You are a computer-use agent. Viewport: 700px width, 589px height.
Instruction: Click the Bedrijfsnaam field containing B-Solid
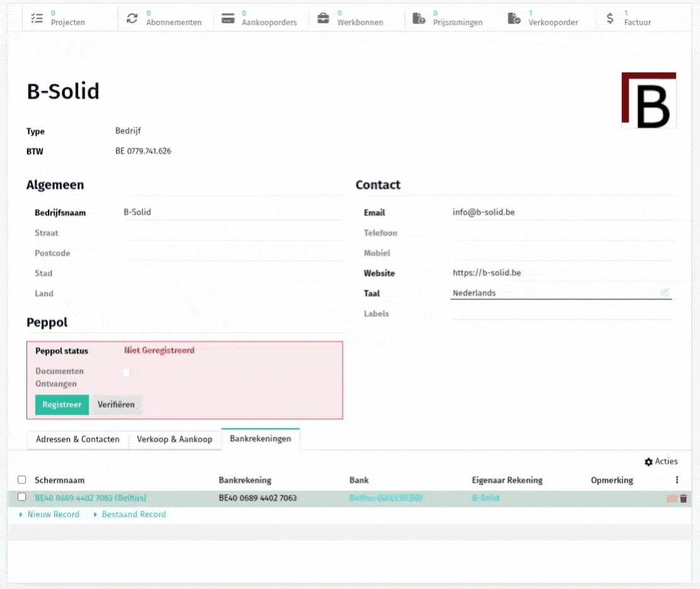pyautogui.click(x=233, y=213)
